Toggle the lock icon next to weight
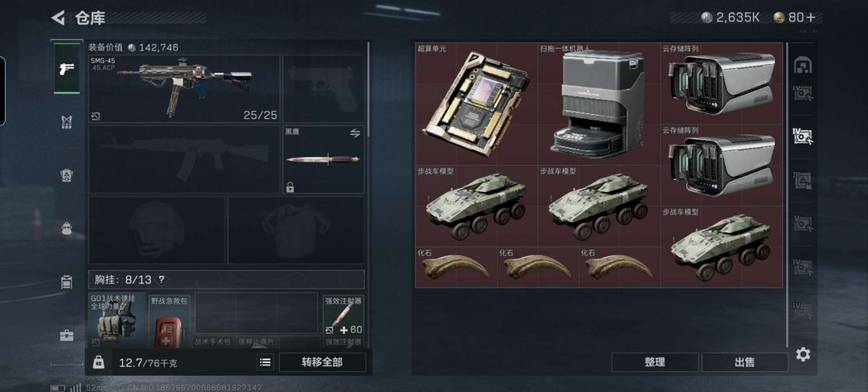868x392 pixels. point(99,362)
